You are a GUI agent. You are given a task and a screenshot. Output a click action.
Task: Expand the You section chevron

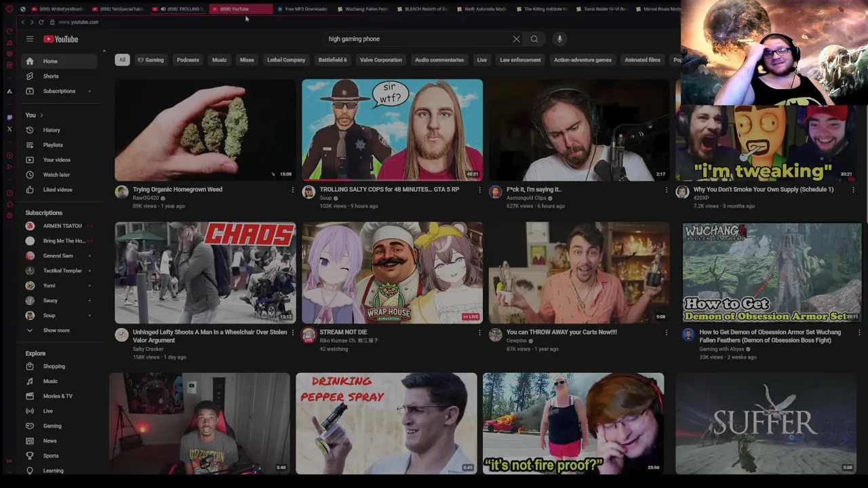[x=41, y=115]
